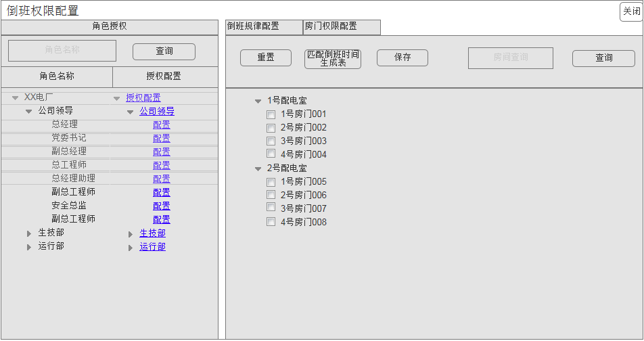Screen dimensions: 644x341
Task: Tick the 3号房门003 checkbox
Action: 271,141
